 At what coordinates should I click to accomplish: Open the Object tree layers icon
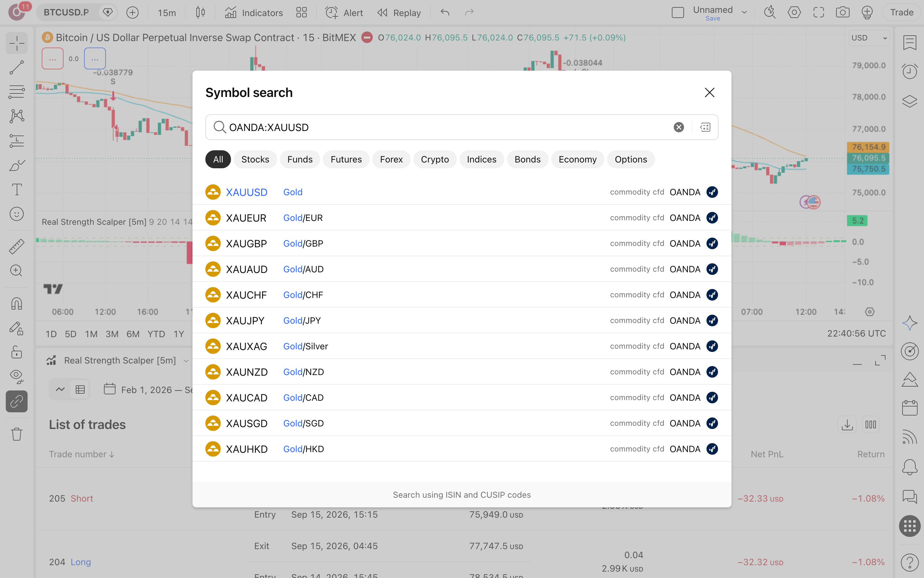910,101
